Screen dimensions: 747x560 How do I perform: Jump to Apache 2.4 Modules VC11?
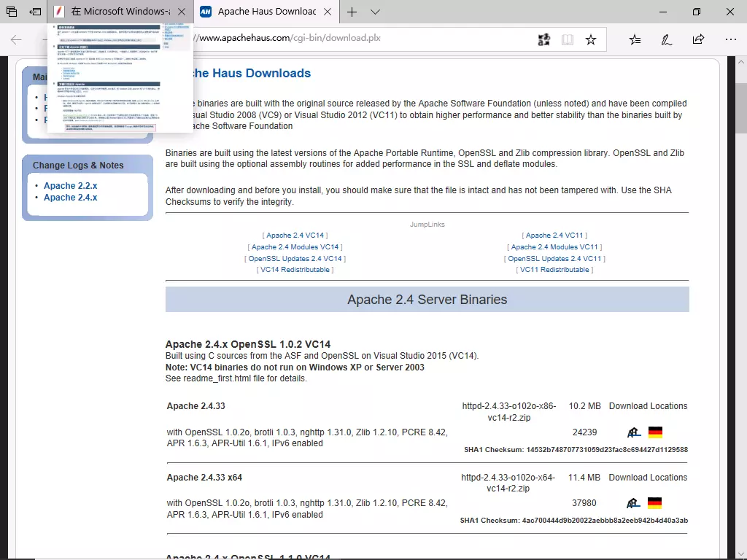pos(554,246)
